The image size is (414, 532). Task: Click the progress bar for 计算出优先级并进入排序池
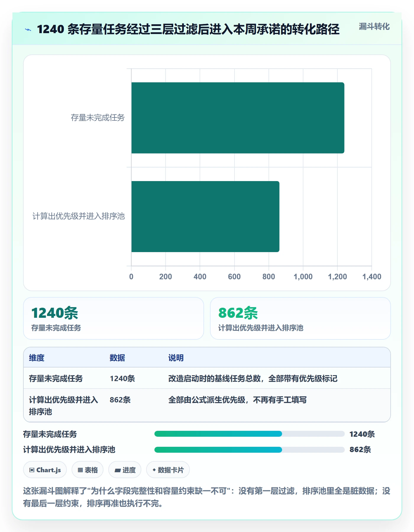click(249, 450)
